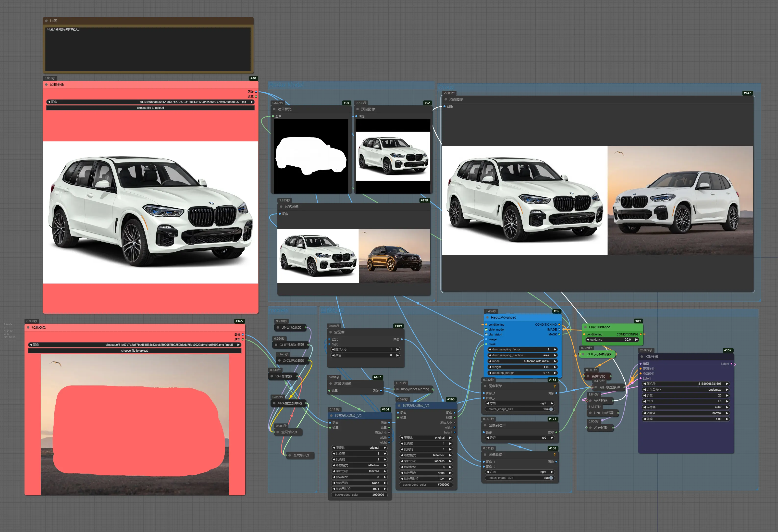Expand the 风格模型加载器 collapsed node dot
Image resolution: width=778 pixels, height=532 pixels.
[x=274, y=403]
